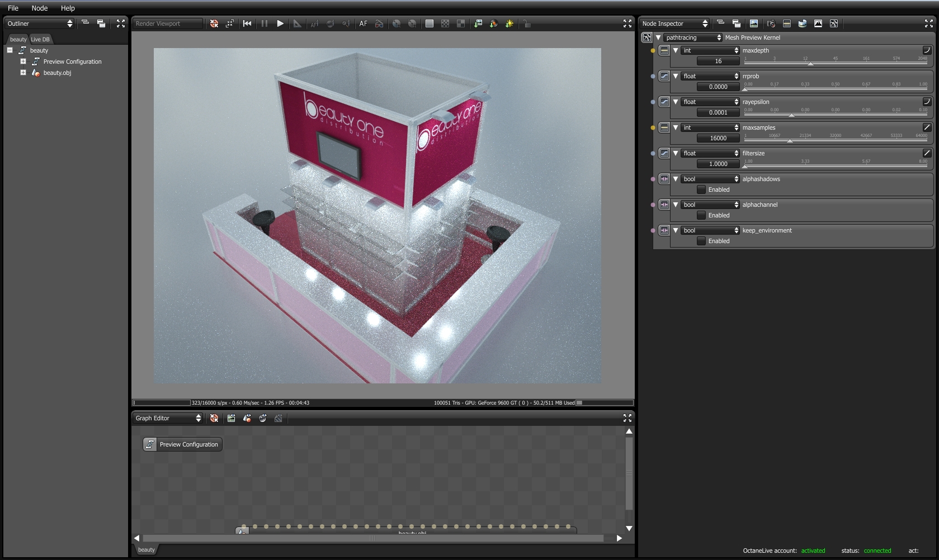Image resolution: width=939 pixels, height=560 pixels.
Task: Toggle AF autofocus in viewport toolbar
Action: tap(364, 23)
